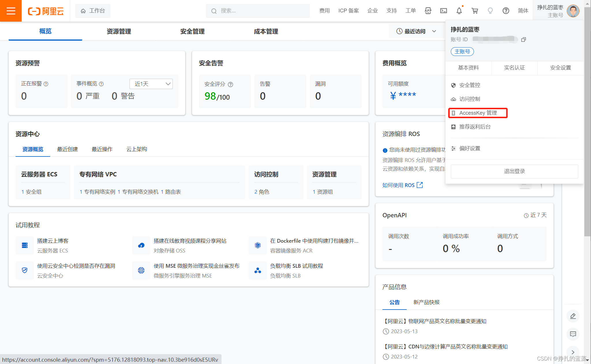
Task: Click the Alibaba Cloud logo
Action: (x=46, y=11)
